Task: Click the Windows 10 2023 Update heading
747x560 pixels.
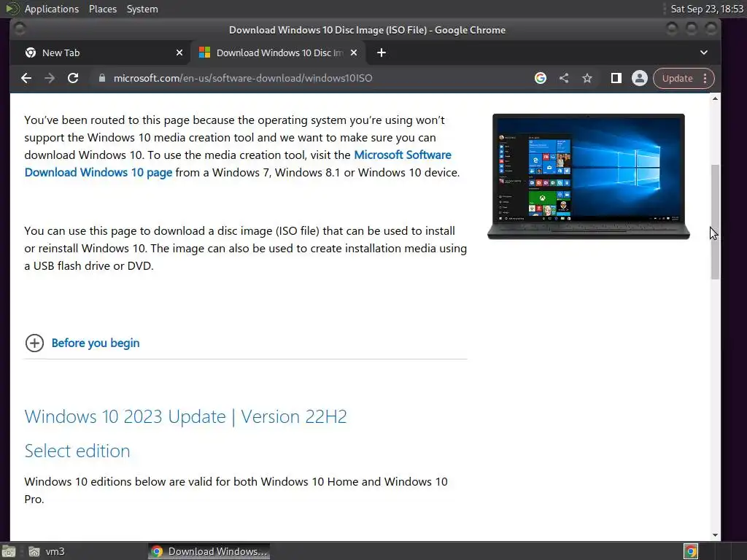Action: coord(186,416)
